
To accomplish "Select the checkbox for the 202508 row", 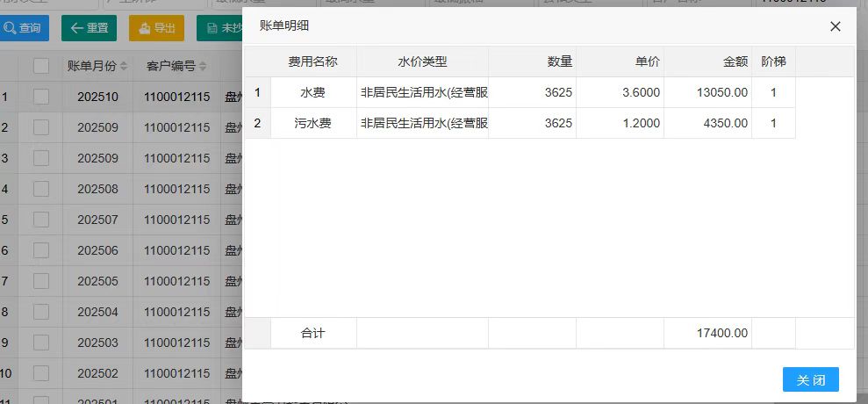I will coord(41,189).
